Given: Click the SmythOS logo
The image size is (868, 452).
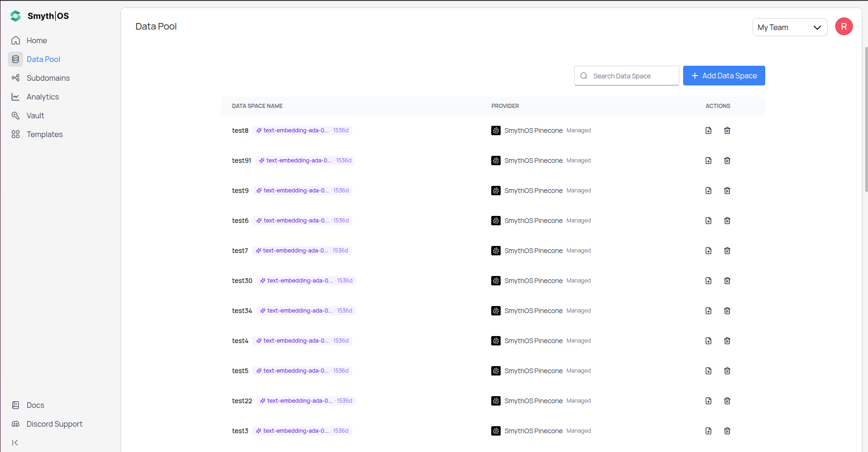Looking at the screenshot, I should [40, 16].
